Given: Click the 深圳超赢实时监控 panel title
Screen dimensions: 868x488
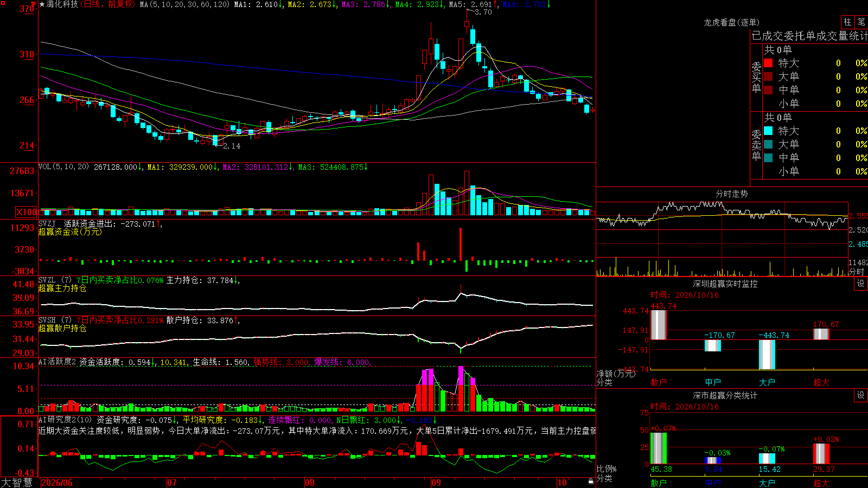Looking at the screenshot, I should [x=725, y=284].
